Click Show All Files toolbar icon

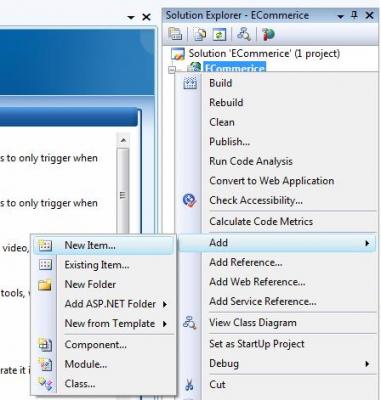click(x=200, y=34)
